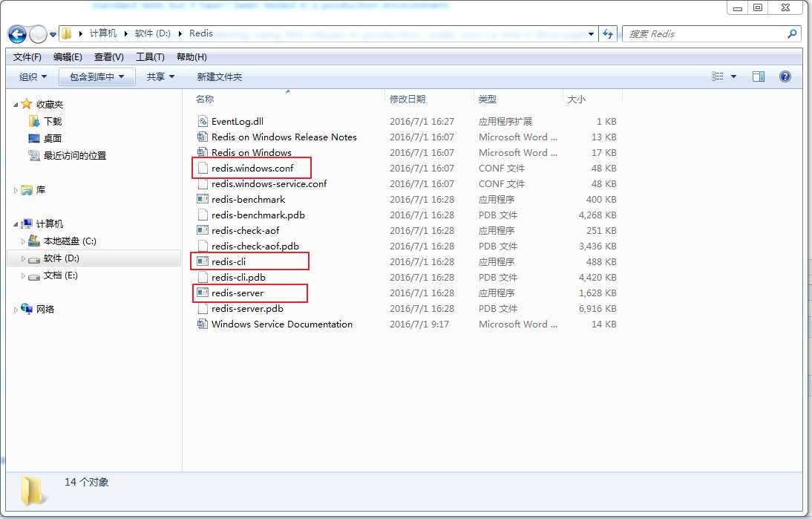Image resolution: width=812 pixels, height=519 pixels.
Task: Click the blue help icon
Action: [x=785, y=76]
